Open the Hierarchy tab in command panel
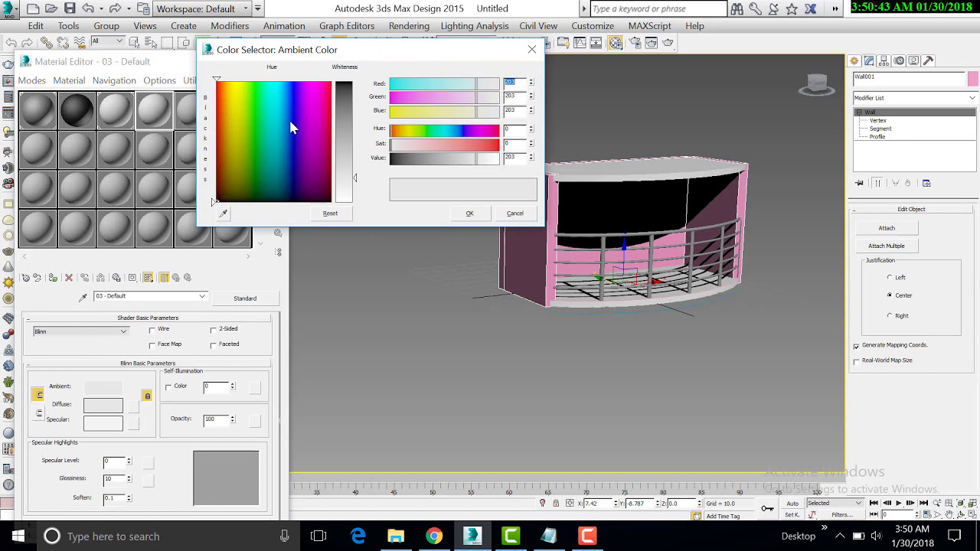The height and width of the screenshot is (551, 980). click(x=885, y=60)
